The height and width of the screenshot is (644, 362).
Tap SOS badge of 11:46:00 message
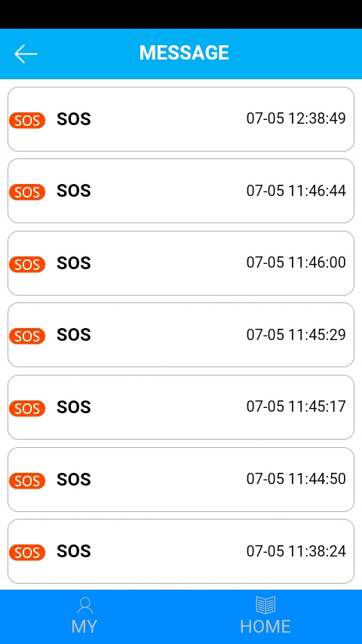pos(26,265)
